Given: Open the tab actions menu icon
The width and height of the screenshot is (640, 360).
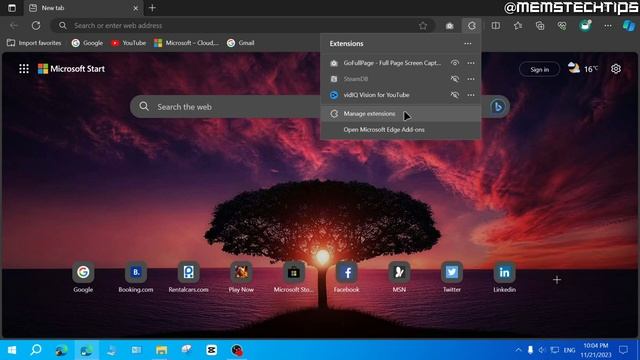Looking at the screenshot, I should (12, 8).
